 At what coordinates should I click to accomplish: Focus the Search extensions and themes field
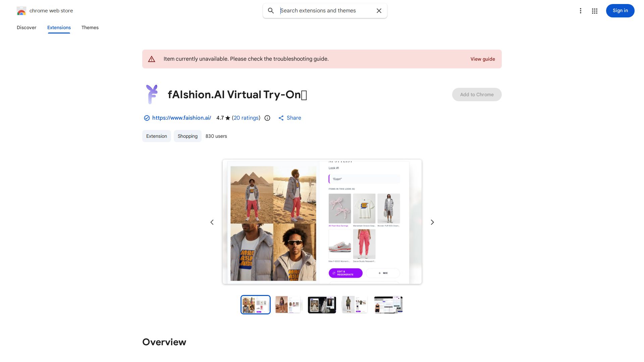coord(327,11)
